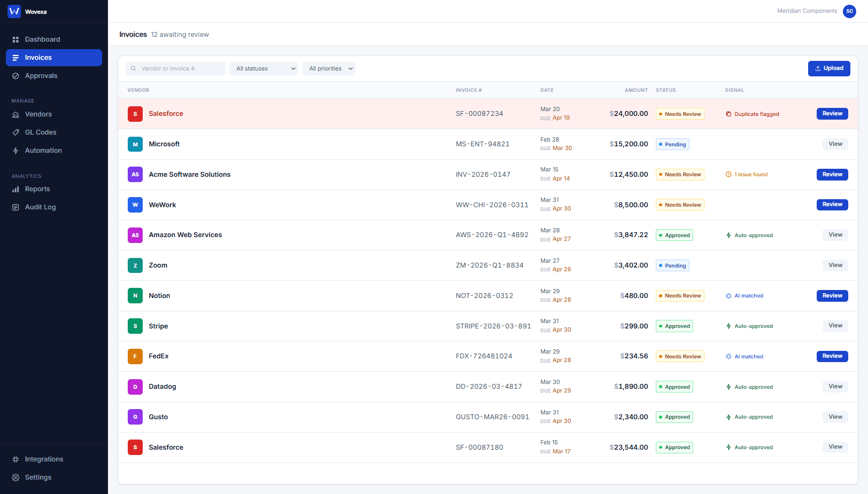Click the Integrations puzzle icon
This screenshot has width=868, height=494.
pos(15,459)
